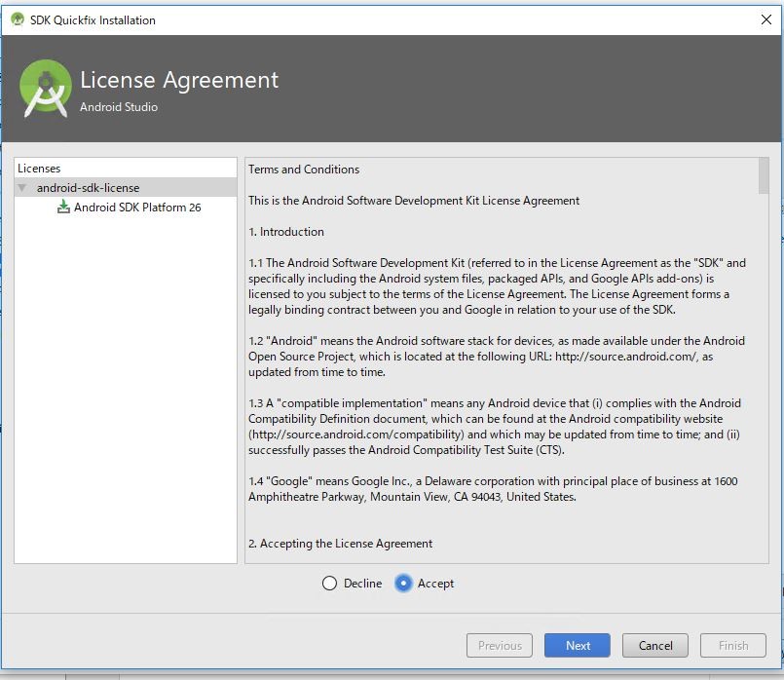
Task: Click the License Agreement header title
Action: tap(179, 80)
